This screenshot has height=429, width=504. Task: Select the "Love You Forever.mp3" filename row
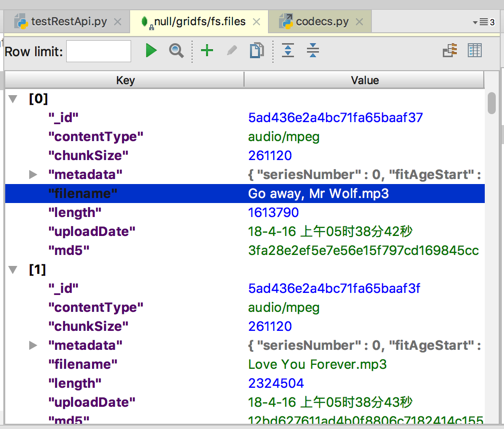point(245,364)
